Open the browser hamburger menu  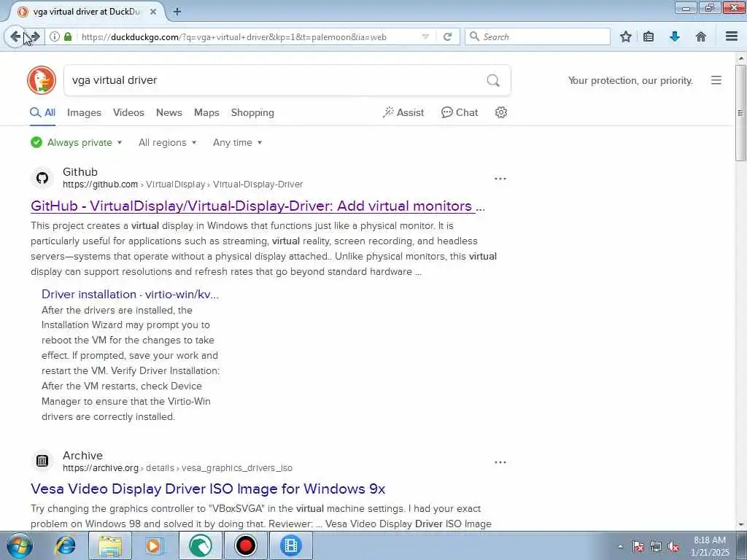pos(732,36)
